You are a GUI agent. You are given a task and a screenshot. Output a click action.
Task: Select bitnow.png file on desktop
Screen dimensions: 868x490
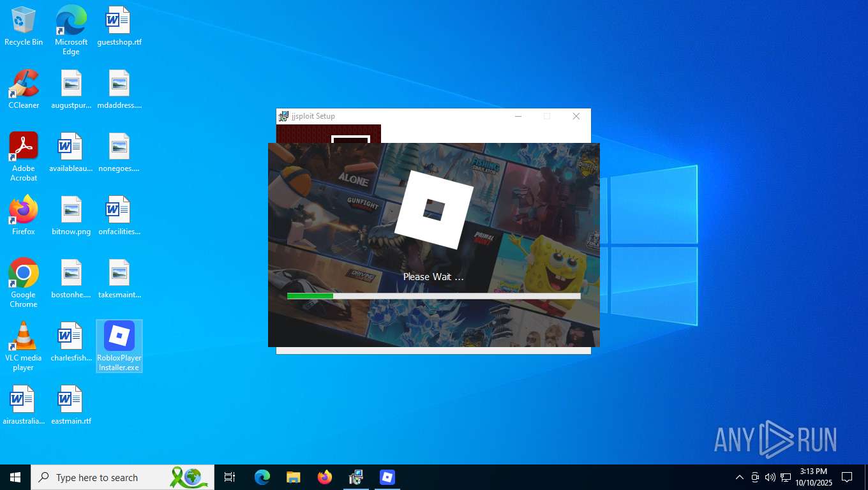[x=71, y=216]
